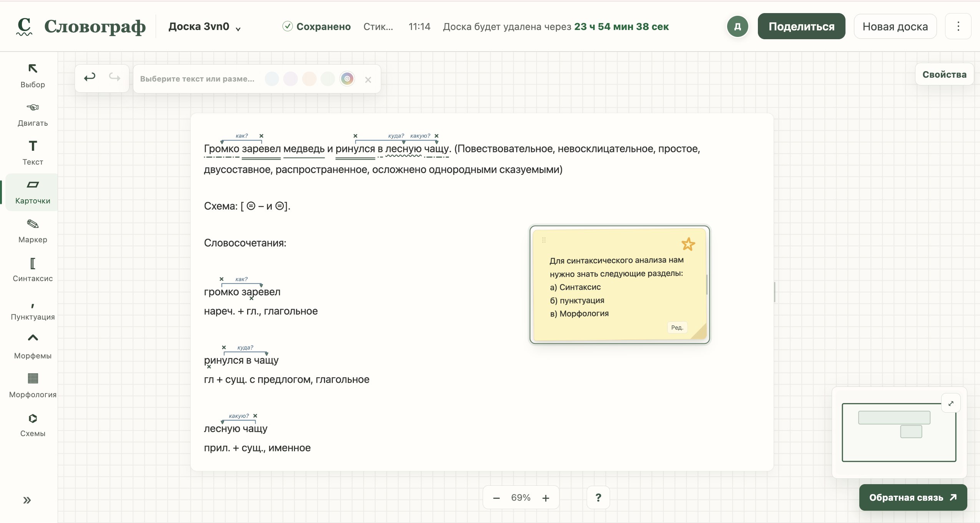Select the Морфемы tool

[x=33, y=347]
